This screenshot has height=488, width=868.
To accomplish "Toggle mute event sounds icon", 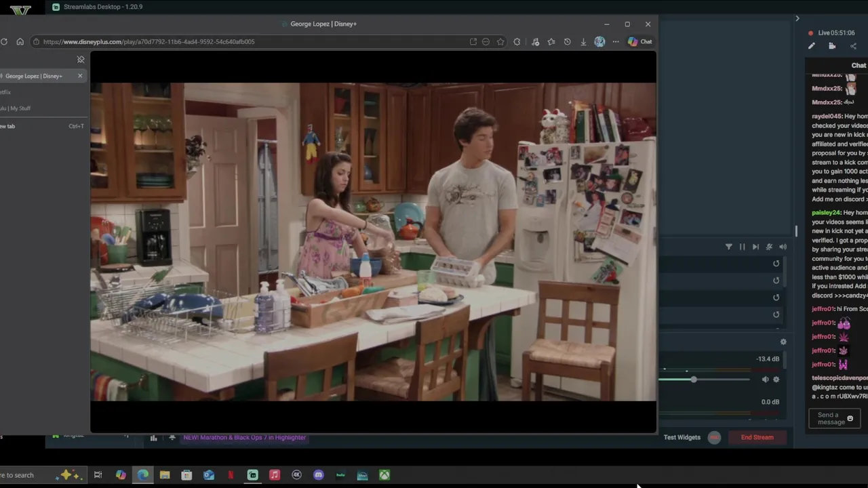I will coord(769,247).
